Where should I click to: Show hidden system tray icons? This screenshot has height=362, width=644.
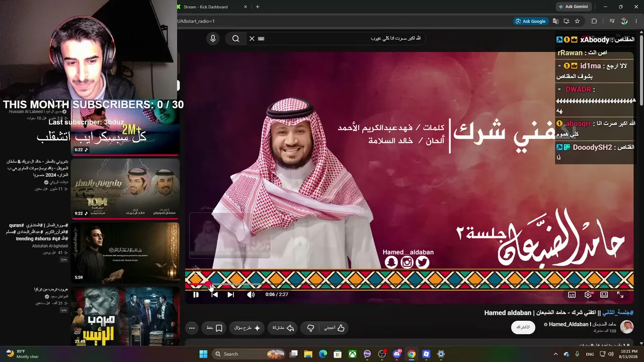[556, 354]
